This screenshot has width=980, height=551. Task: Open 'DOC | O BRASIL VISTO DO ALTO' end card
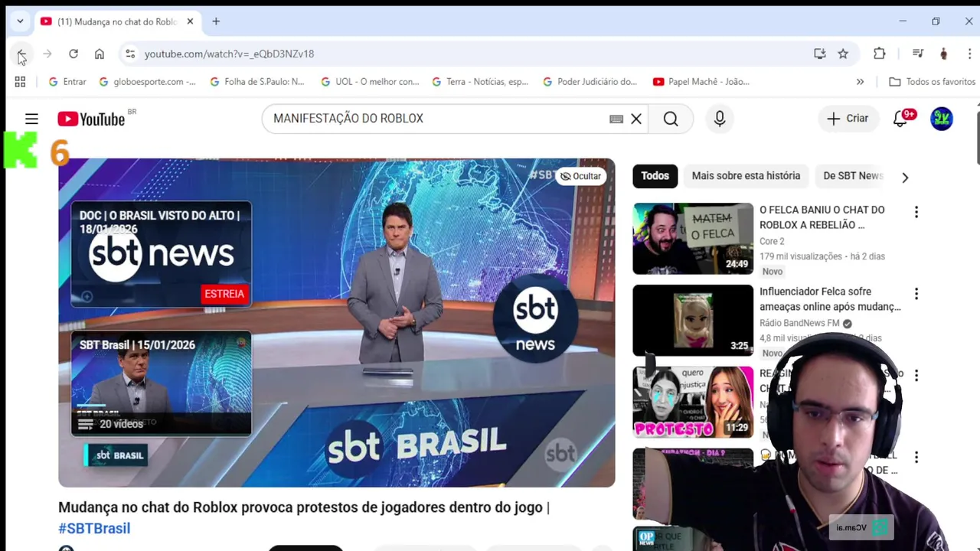(161, 254)
